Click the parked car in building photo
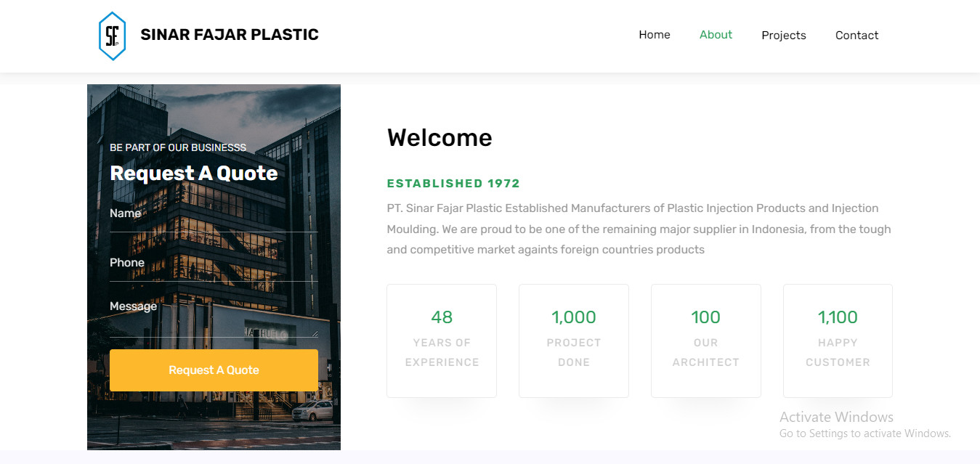This screenshot has height=464, width=980. 312,411
